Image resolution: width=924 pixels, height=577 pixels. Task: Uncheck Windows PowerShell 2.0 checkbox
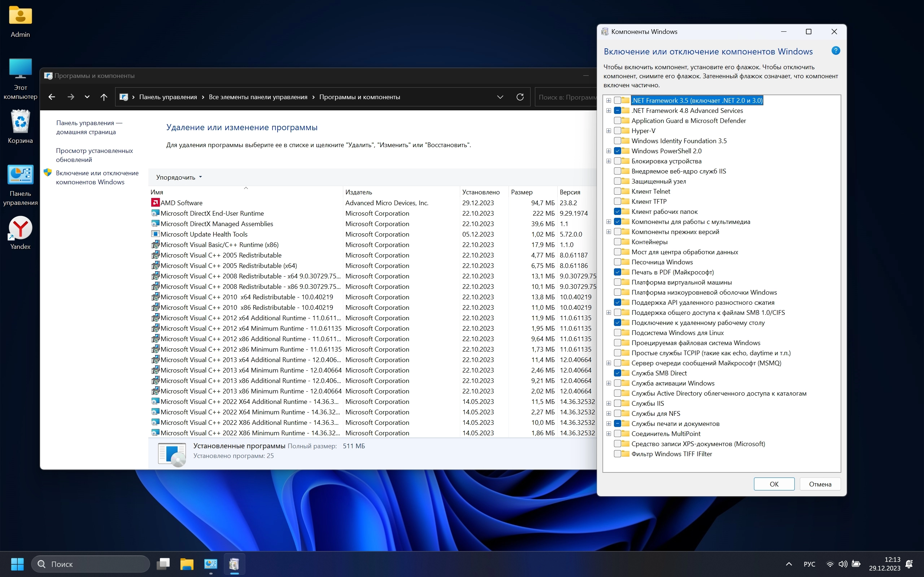tap(618, 151)
